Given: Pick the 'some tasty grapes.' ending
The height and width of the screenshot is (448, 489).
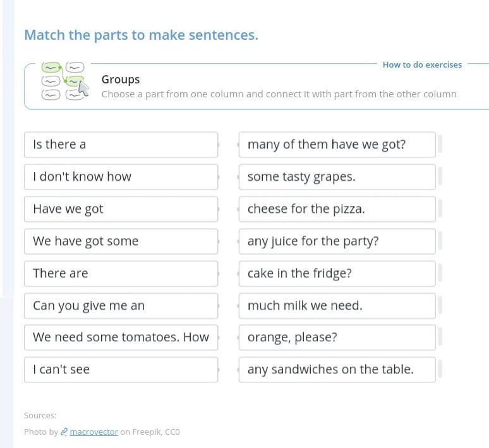Looking at the screenshot, I should tap(337, 177).
